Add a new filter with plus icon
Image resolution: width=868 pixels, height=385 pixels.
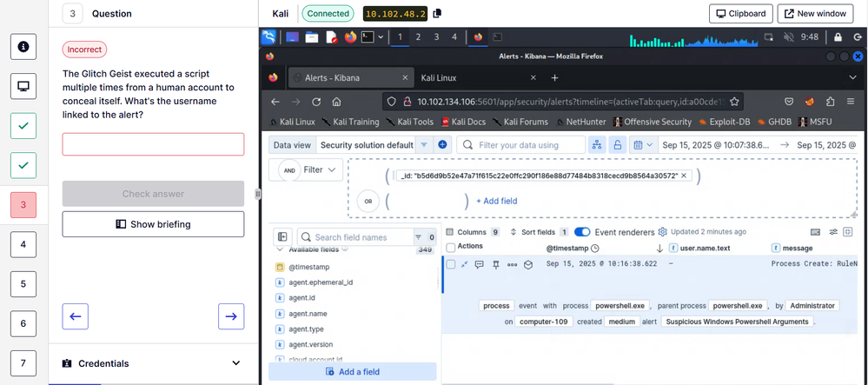click(x=442, y=145)
